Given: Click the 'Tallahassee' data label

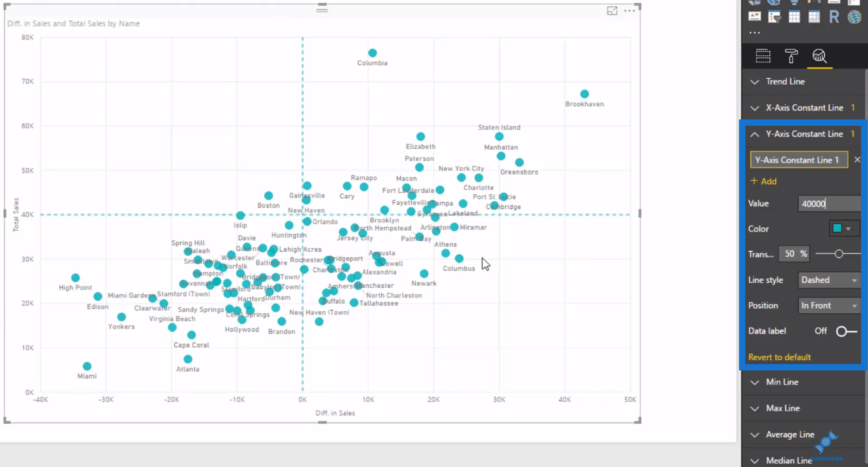Looking at the screenshot, I should click(x=379, y=303).
